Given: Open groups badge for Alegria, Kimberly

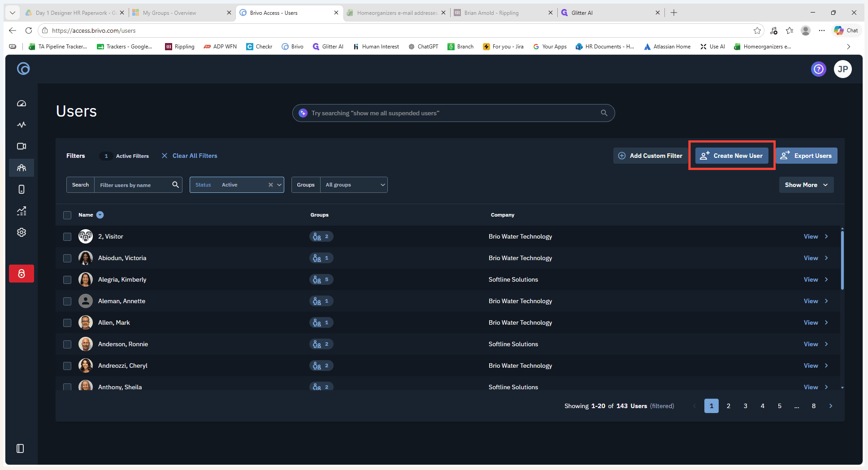Looking at the screenshot, I should [x=321, y=279].
